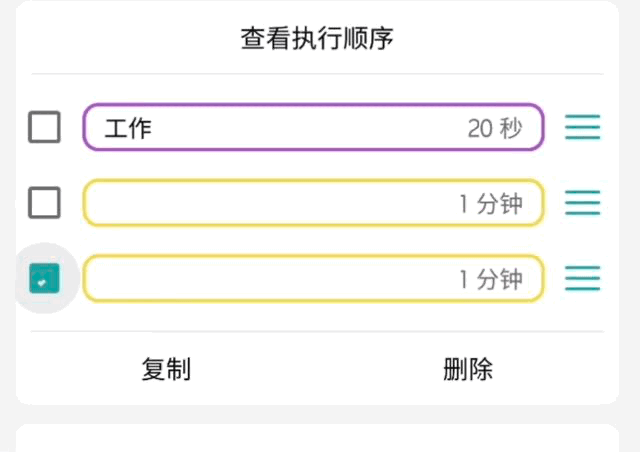Click the 工作 name text
640x452 pixels.
[x=128, y=128]
